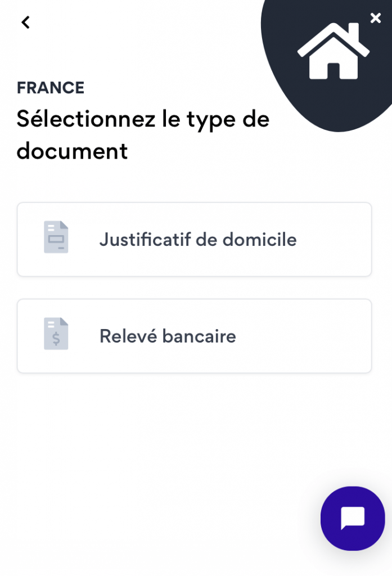Click the dollar document icon beside Relevé bancaire
392x576 pixels.
tap(56, 334)
